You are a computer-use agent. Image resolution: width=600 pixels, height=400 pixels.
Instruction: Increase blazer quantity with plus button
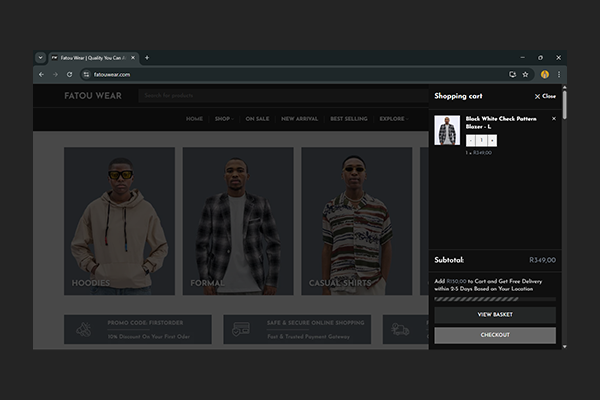click(491, 141)
